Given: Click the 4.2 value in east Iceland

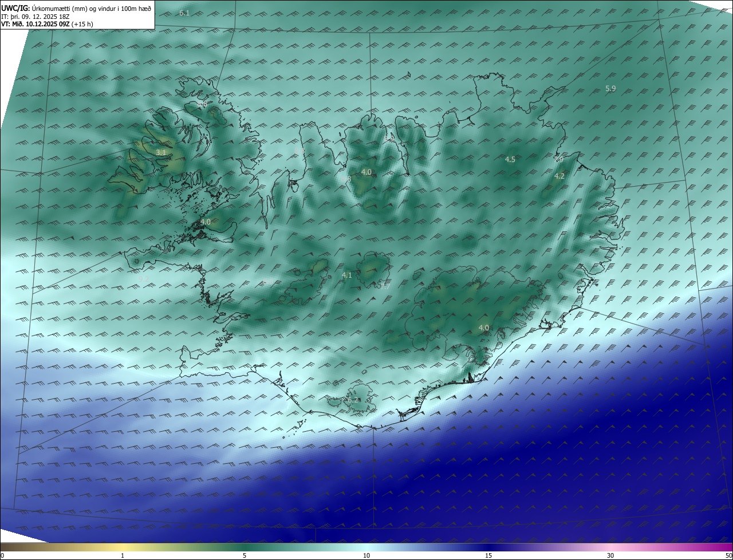Looking at the screenshot, I should tap(559, 176).
